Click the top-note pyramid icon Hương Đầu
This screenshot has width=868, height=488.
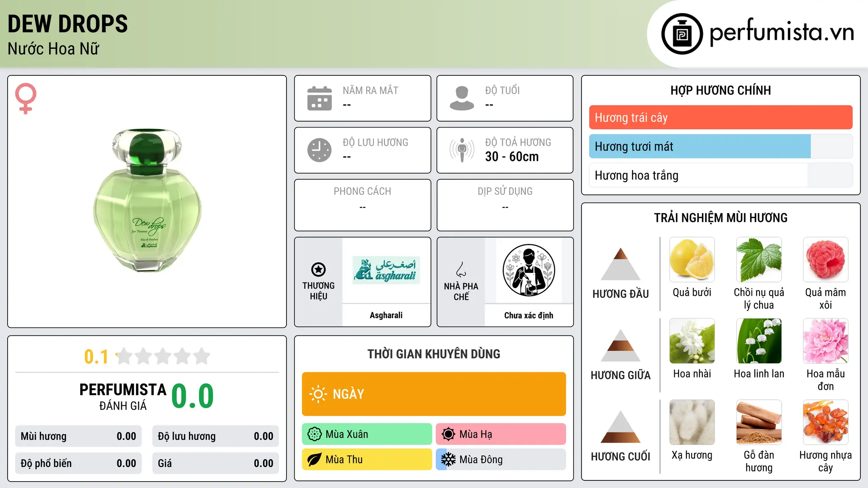620,264
